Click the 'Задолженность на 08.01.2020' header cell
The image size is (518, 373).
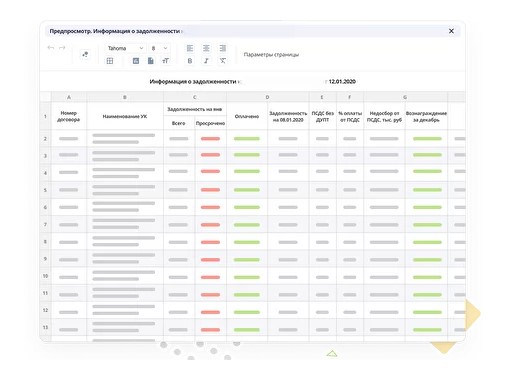click(288, 116)
